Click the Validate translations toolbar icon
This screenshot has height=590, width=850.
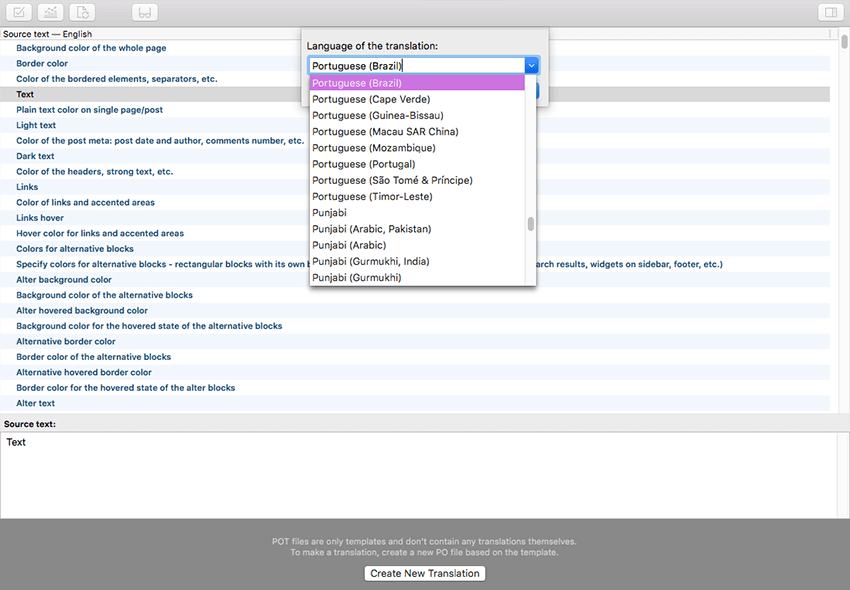point(20,13)
